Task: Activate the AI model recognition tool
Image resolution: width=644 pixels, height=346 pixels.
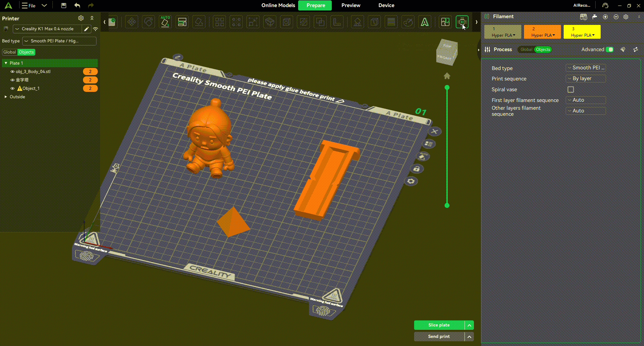Action: coord(462,22)
